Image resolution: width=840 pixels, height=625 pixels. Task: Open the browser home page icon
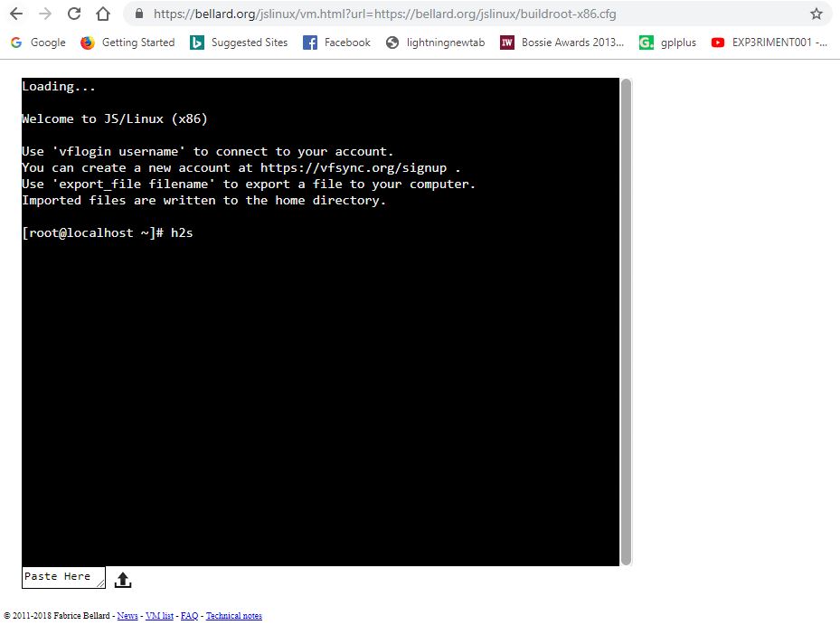[x=102, y=14]
